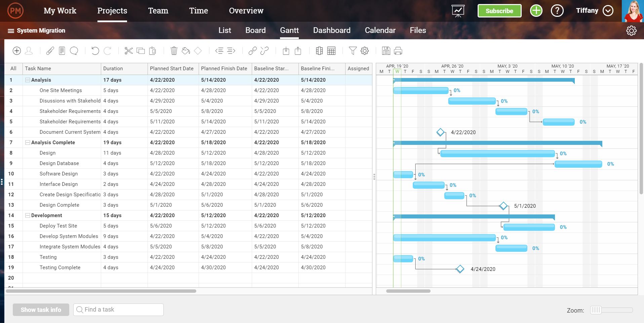Click the Find a task search field

(118, 310)
